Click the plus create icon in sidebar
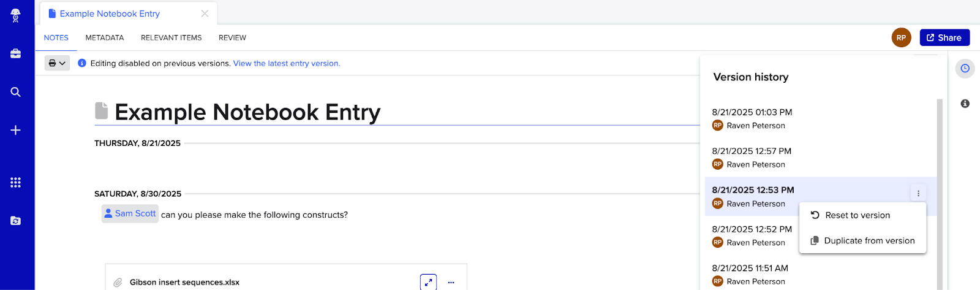The height and width of the screenshot is (290, 980). 16,130
